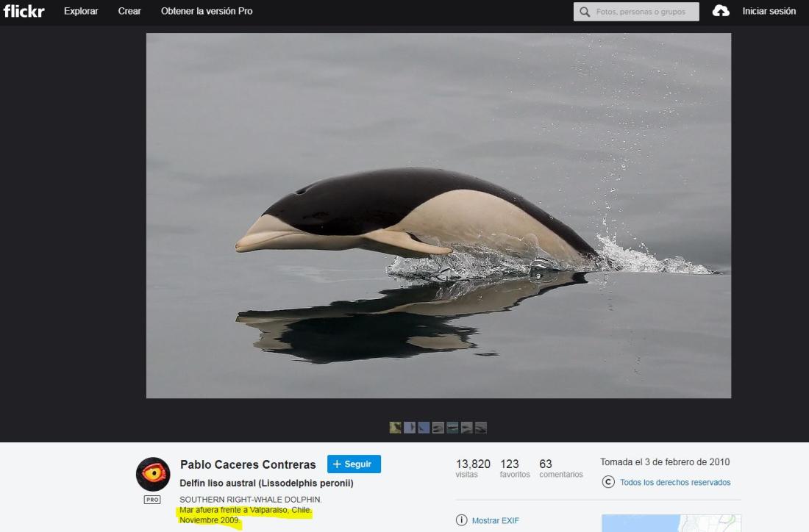Click Obtener la versión Pro
Image resolution: width=809 pixels, height=532 pixels.
pyautogui.click(x=207, y=11)
